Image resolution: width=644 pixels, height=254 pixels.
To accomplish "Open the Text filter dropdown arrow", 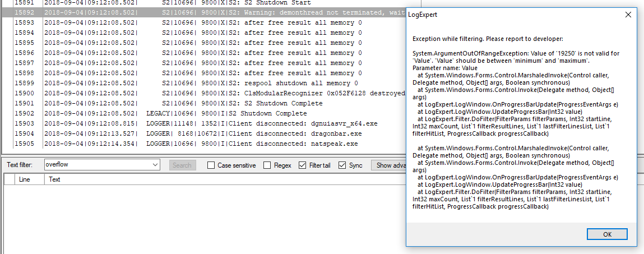I will click(x=155, y=165).
